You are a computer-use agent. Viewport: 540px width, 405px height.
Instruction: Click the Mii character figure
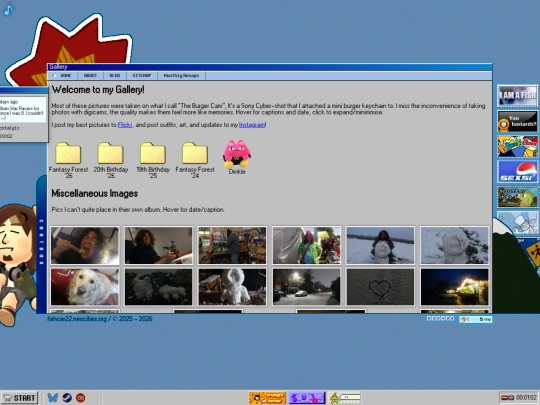[x=17, y=265]
